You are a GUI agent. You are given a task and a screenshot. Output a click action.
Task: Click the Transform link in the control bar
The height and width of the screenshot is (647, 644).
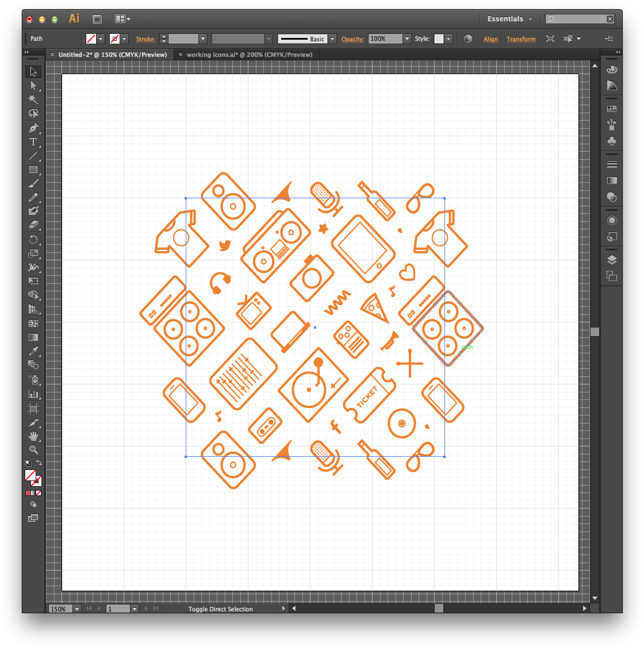(521, 39)
